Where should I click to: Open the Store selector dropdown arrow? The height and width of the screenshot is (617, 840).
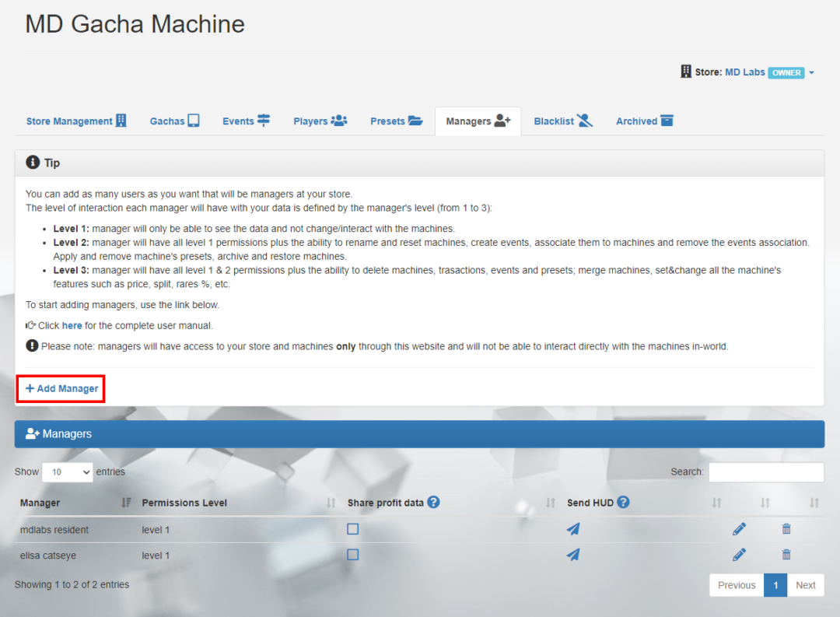[812, 72]
